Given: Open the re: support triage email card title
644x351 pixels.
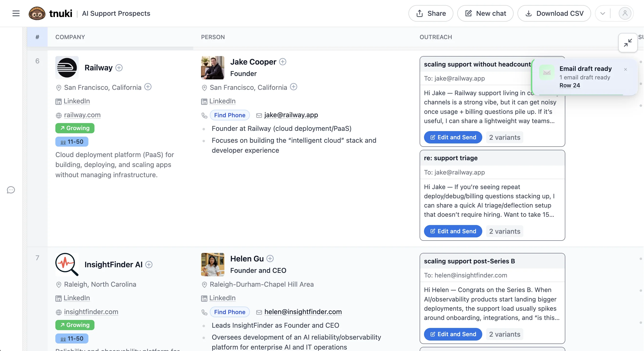Looking at the screenshot, I should pos(450,158).
